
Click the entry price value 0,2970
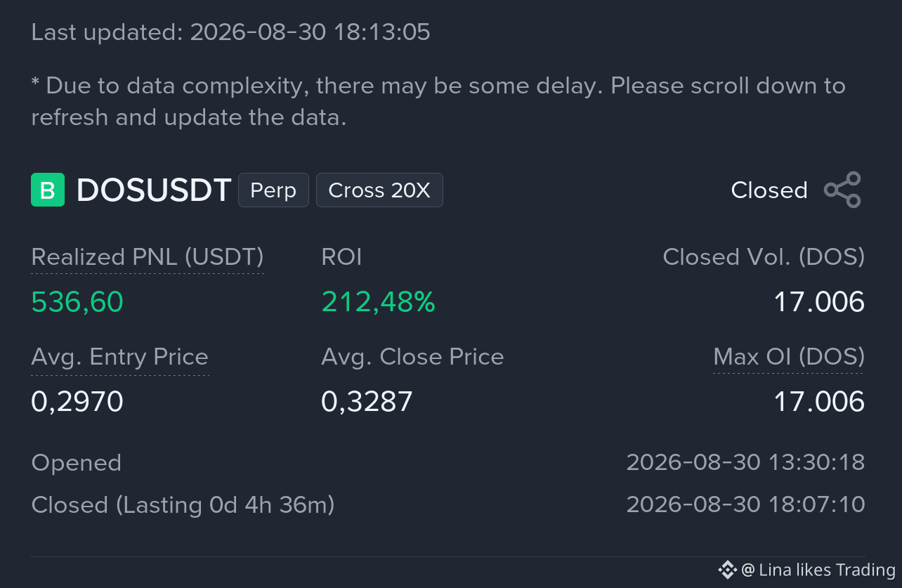click(x=77, y=402)
